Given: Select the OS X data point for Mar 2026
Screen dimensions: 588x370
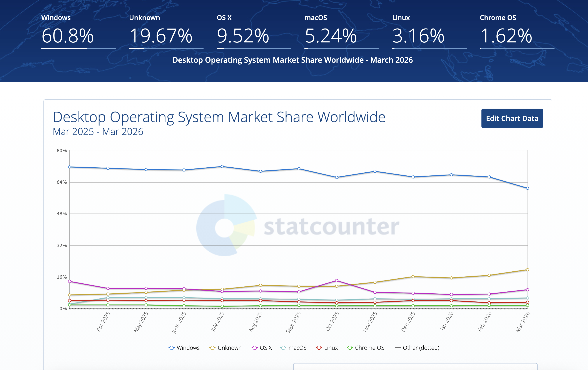Looking at the screenshot, I should 528,290.
